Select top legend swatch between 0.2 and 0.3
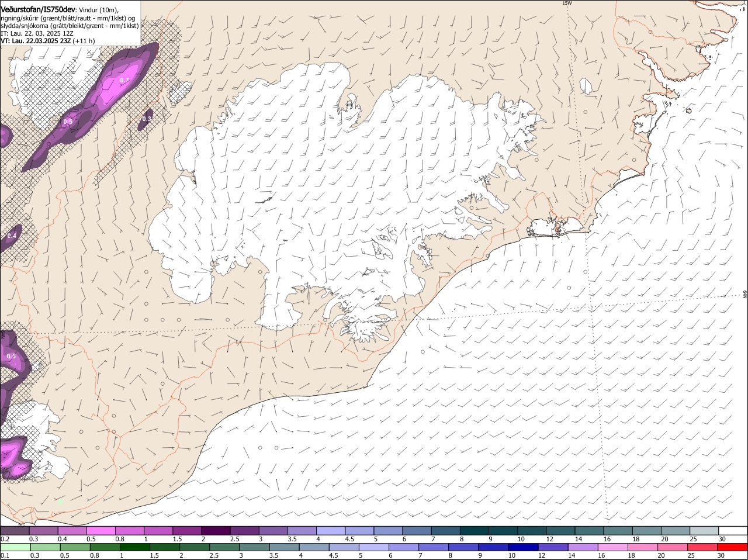The width and height of the screenshot is (748, 560). tap(15, 531)
